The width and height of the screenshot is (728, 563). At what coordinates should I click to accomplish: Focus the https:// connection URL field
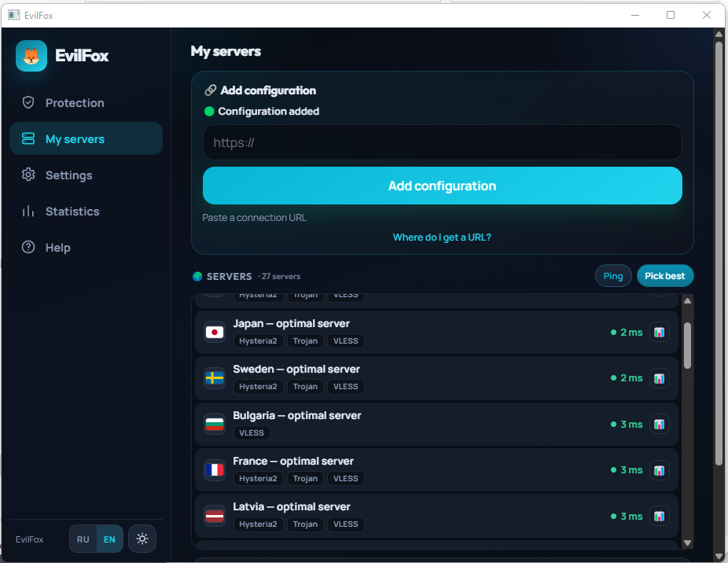click(x=443, y=142)
